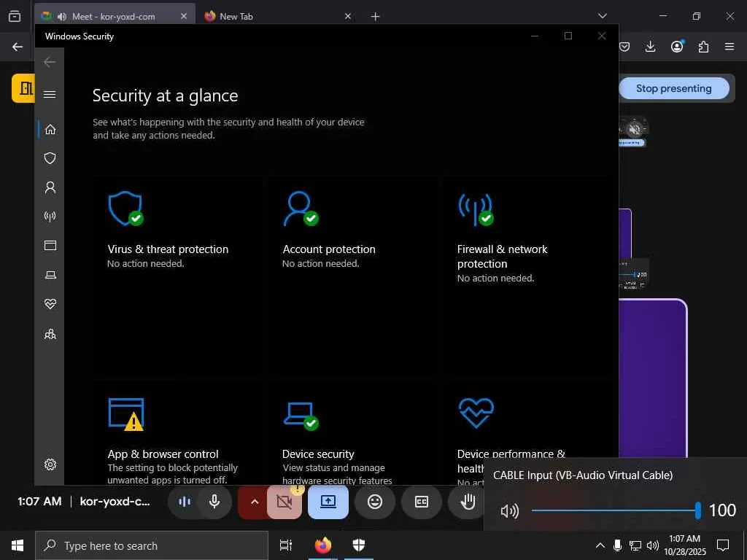Open Device security laptop sidebar icon
This screenshot has width=747, height=560.
(50, 275)
